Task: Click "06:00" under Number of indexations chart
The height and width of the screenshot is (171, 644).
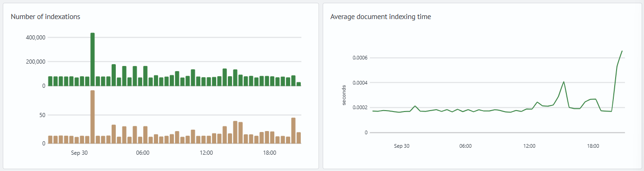Action: point(142,153)
